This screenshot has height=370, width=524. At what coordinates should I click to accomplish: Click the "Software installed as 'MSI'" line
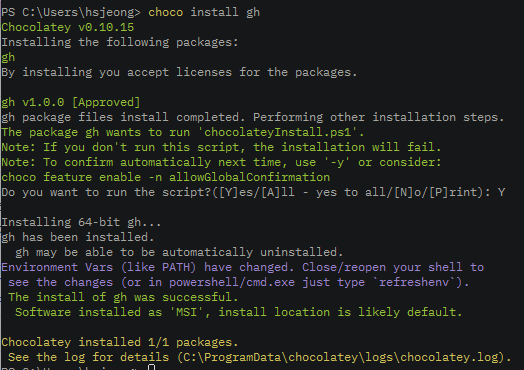(x=239, y=312)
